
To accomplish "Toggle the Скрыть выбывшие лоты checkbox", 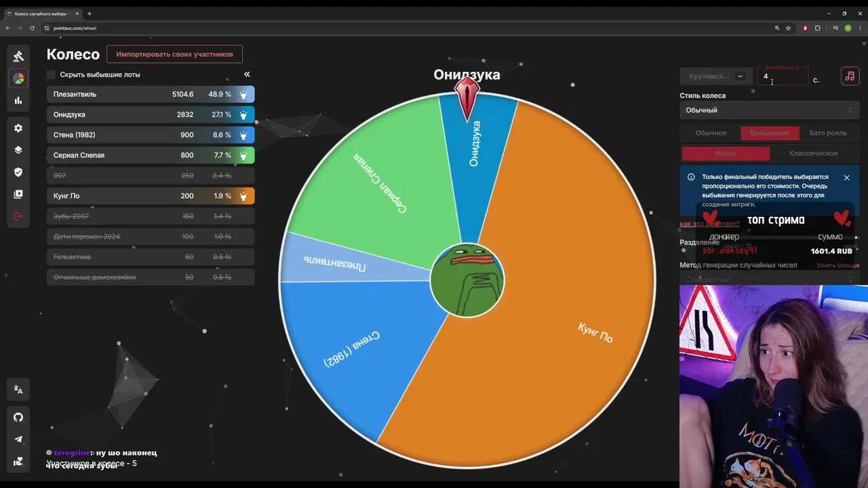I will point(52,75).
